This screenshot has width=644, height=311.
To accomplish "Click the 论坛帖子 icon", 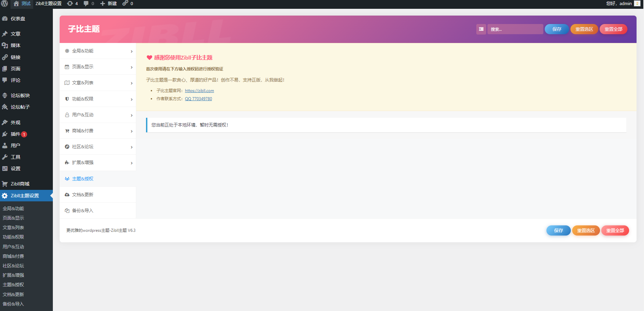I will (x=5, y=107).
